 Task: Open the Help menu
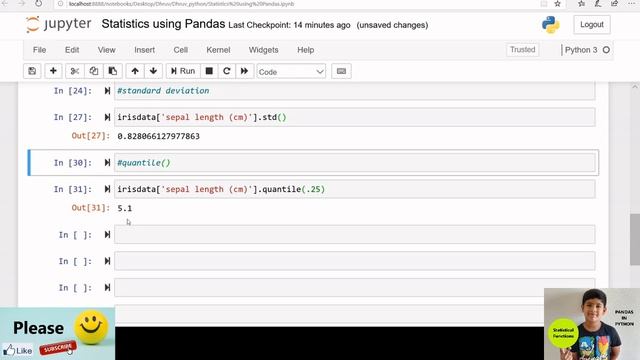tap(305, 50)
